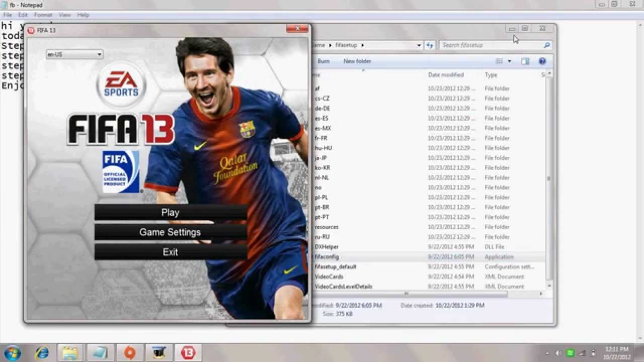Open the Format menu in Notepad
Viewport: 644px width, 362px height.
[x=43, y=15]
